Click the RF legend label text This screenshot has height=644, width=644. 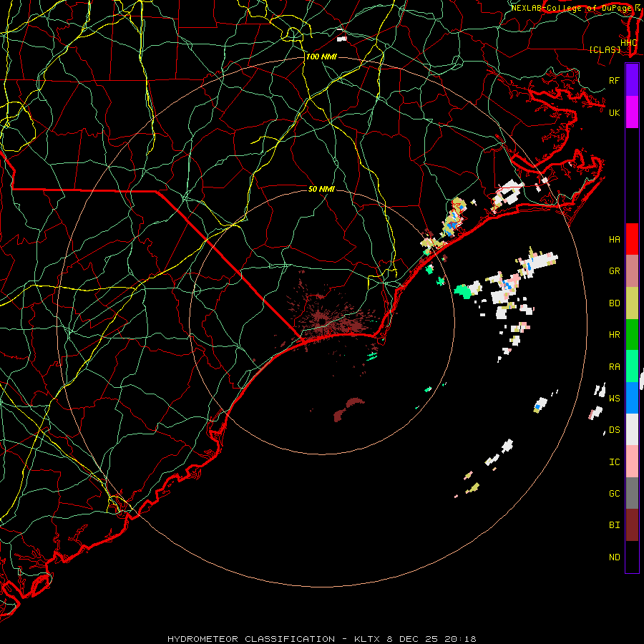pyautogui.click(x=614, y=80)
